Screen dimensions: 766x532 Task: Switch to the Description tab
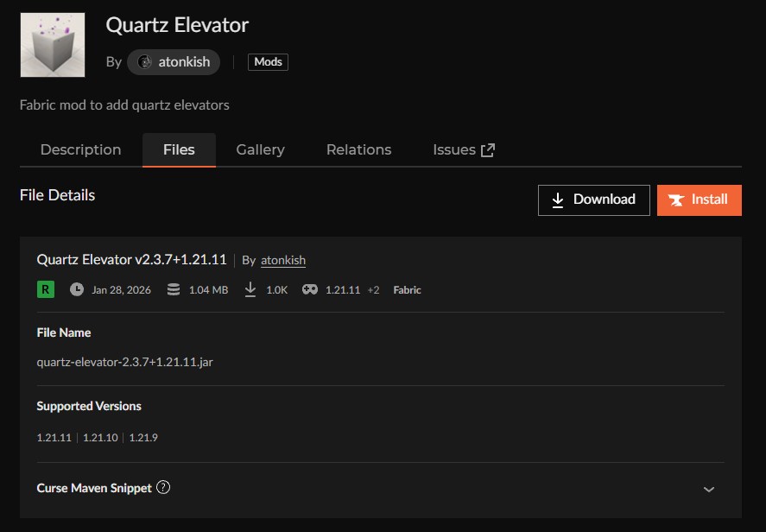coord(80,149)
